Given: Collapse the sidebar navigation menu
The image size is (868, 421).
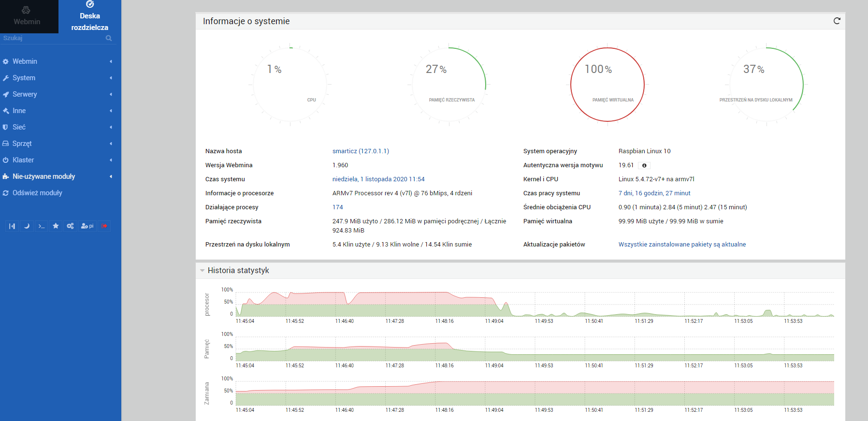Looking at the screenshot, I should [x=12, y=226].
